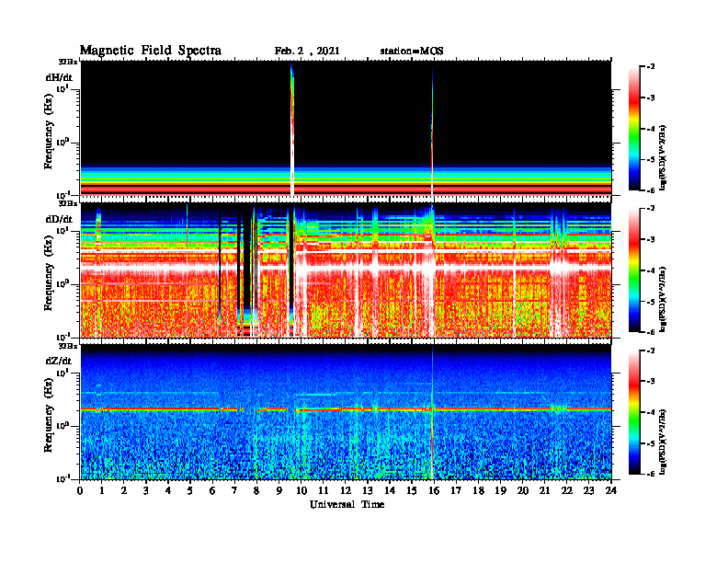Click hour label "0" on time axis
The image size is (728, 563).
[x=80, y=490]
